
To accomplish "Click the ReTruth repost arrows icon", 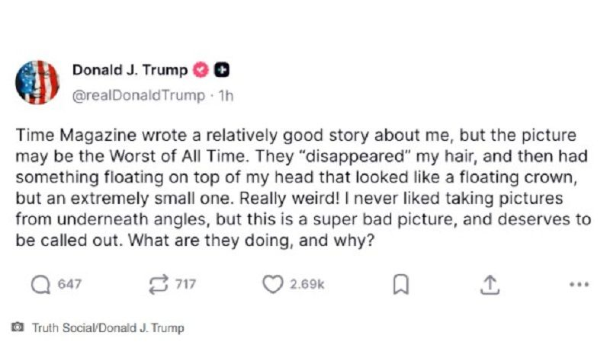I will [x=158, y=285].
